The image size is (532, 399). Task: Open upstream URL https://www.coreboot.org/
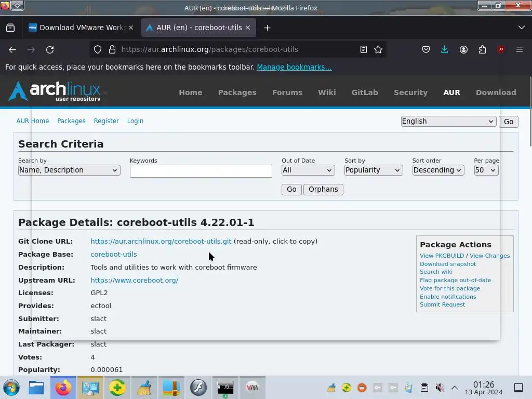(135, 280)
